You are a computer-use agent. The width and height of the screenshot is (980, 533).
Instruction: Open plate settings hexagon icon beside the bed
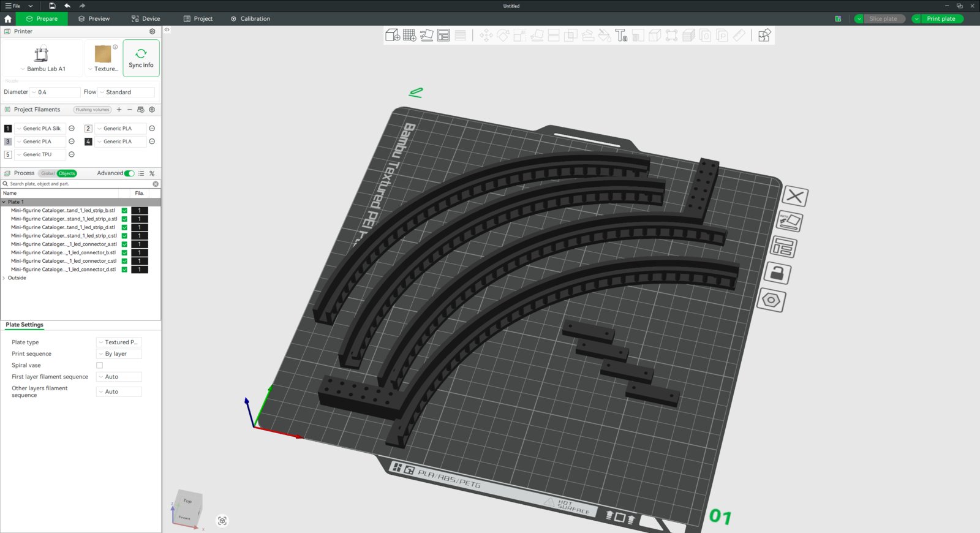(x=771, y=300)
